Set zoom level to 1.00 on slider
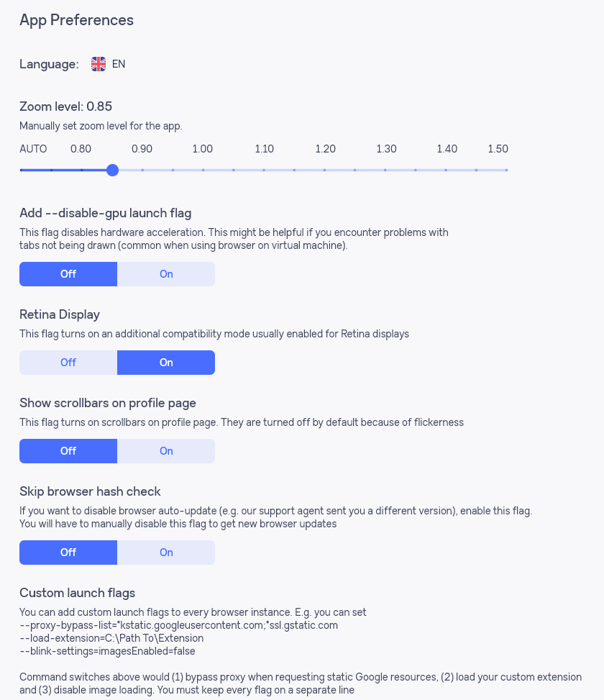 click(203, 170)
